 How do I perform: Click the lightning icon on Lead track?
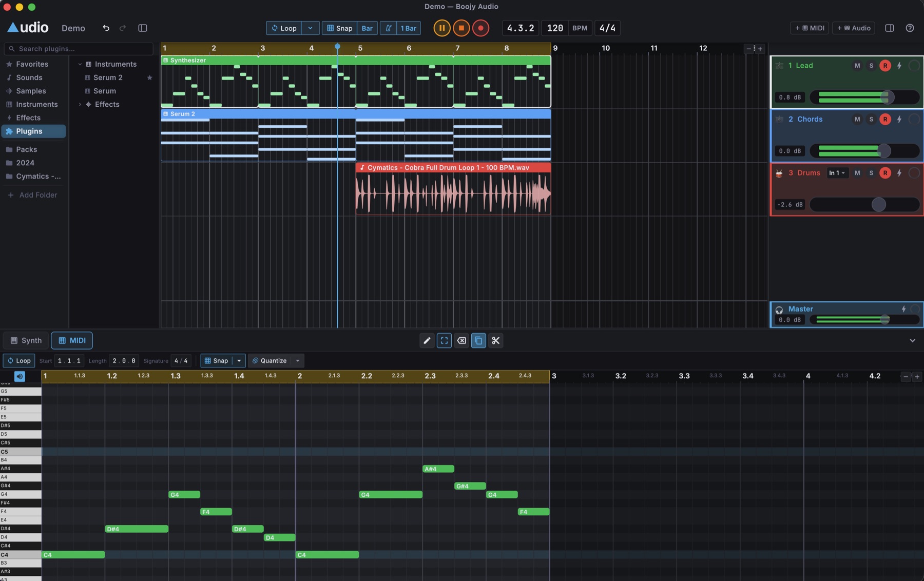pyautogui.click(x=899, y=65)
